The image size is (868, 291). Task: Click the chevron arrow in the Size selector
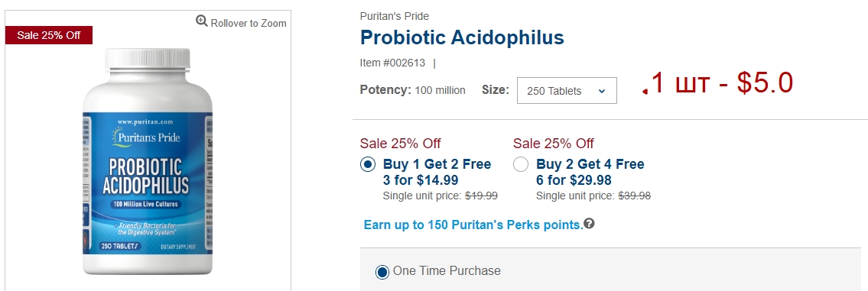point(602,92)
